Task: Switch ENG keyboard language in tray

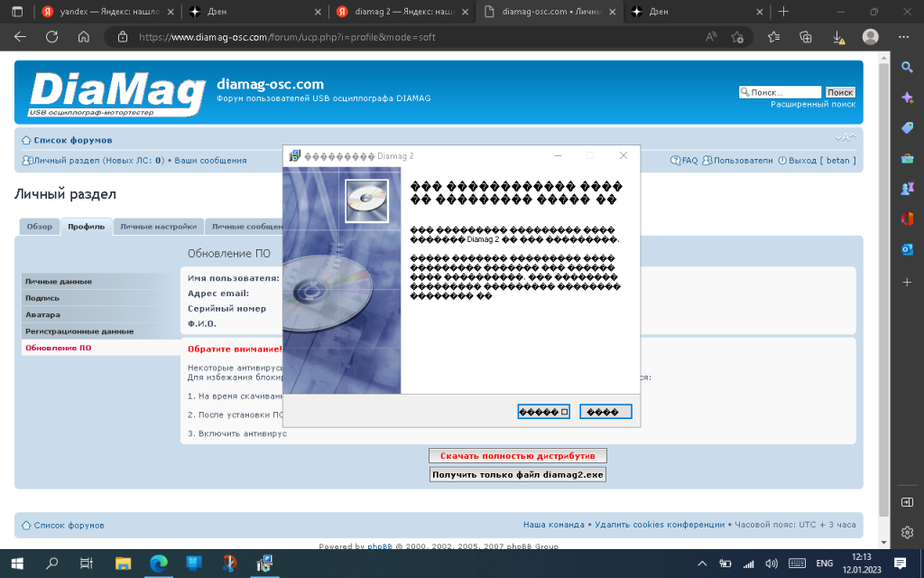Action: [825, 564]
